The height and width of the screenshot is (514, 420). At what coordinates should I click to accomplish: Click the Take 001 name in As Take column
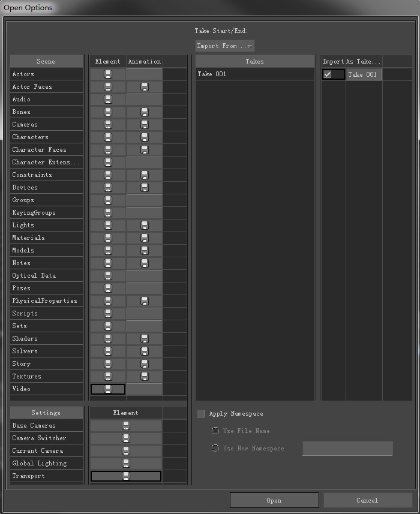point(364,74)
